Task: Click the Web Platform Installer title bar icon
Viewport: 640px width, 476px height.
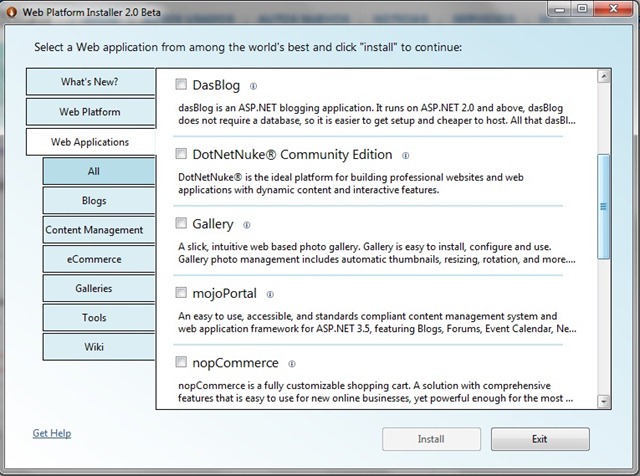Action: click(11, 12)
